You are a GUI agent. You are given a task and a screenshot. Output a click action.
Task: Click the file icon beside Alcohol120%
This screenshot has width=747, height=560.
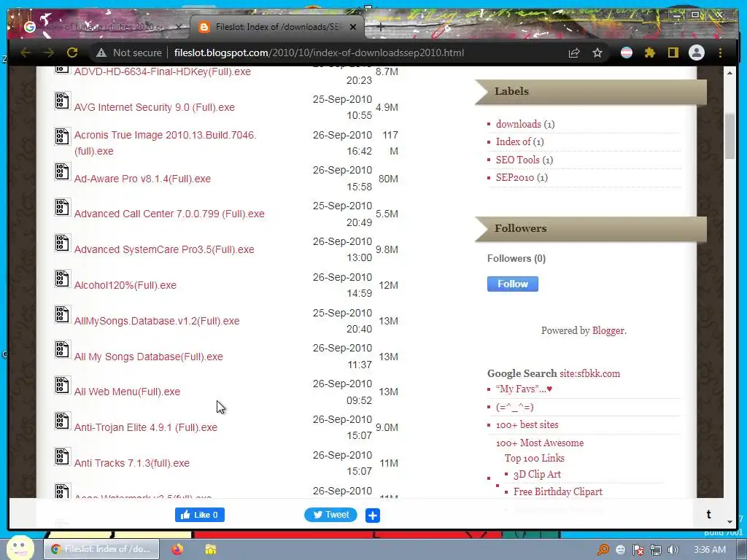[62, 279]
